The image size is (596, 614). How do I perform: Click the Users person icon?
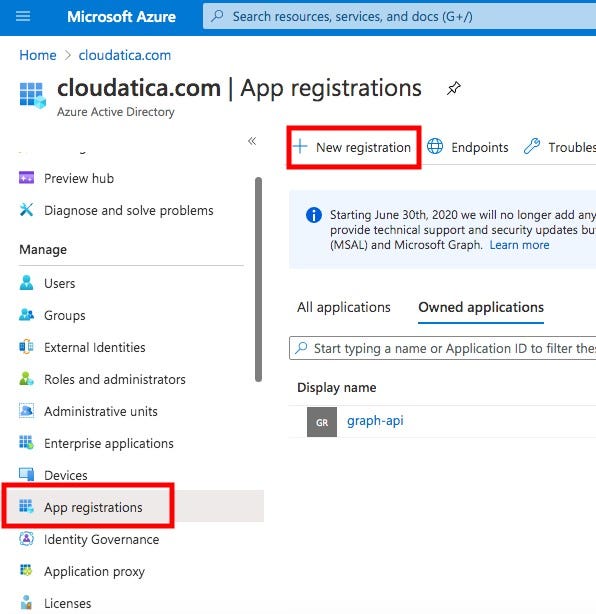[26, 283]
